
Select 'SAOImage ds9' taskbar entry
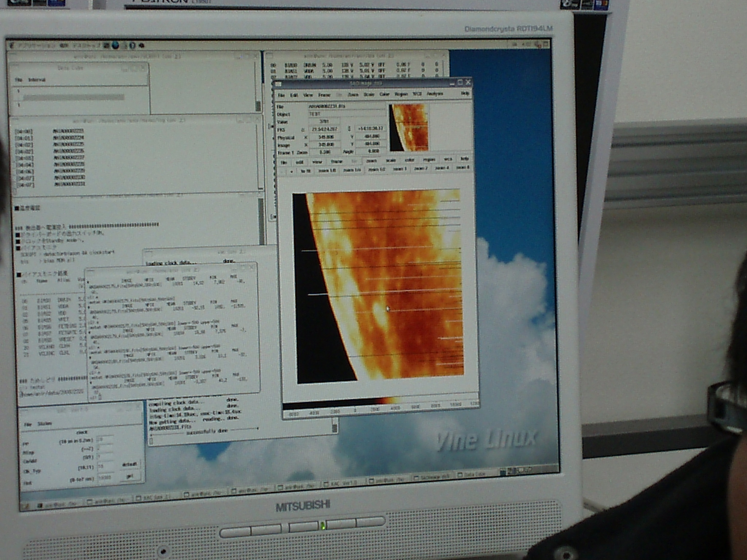pyautogui.click(x=433, y=477)
